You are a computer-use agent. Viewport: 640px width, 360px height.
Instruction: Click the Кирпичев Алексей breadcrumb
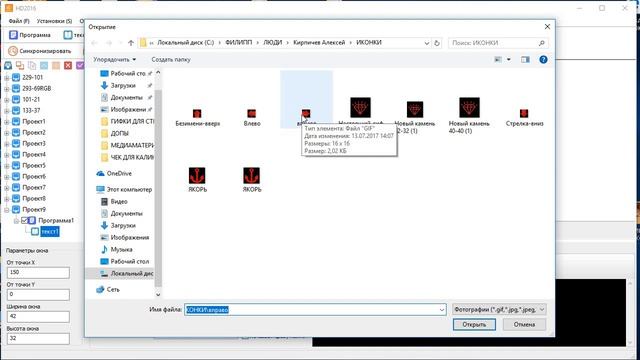pos(319,42)
